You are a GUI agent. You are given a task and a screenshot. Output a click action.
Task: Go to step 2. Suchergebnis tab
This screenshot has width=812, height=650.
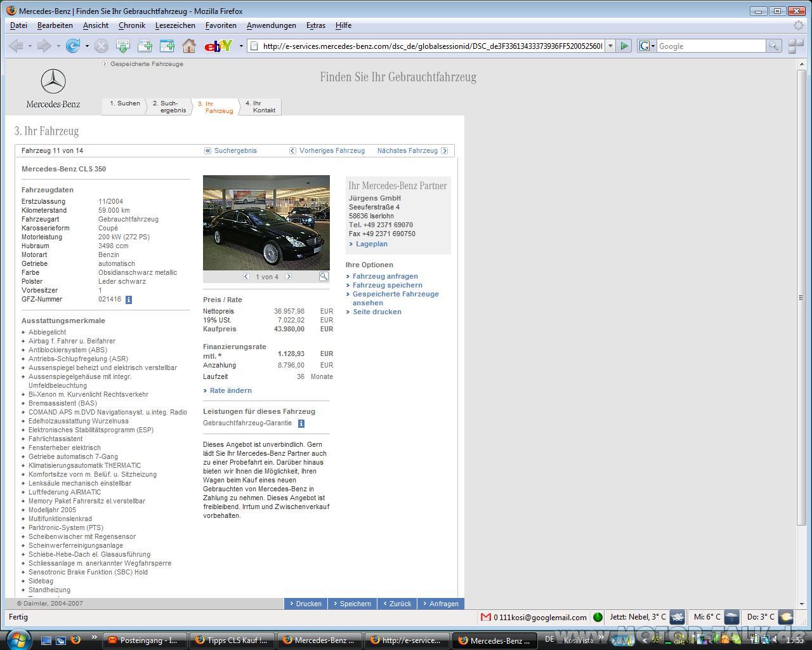[169, 107]
